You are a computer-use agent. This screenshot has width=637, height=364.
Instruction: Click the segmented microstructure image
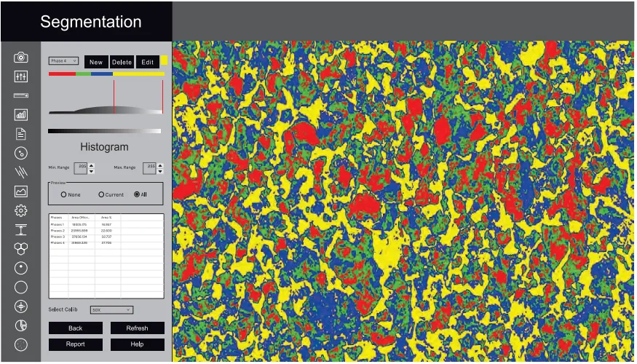[403, 201]
